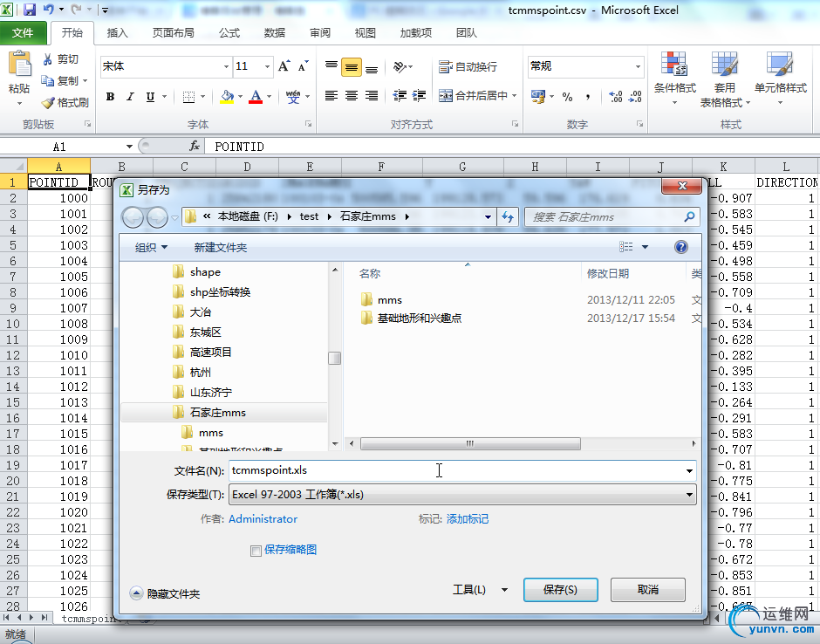
Task: Open the font size dropdown
Action: [x=267, y=66]
